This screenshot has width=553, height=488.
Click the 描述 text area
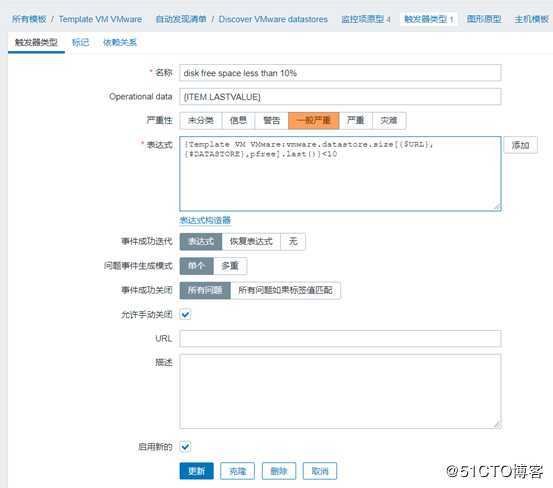[340, 391]
